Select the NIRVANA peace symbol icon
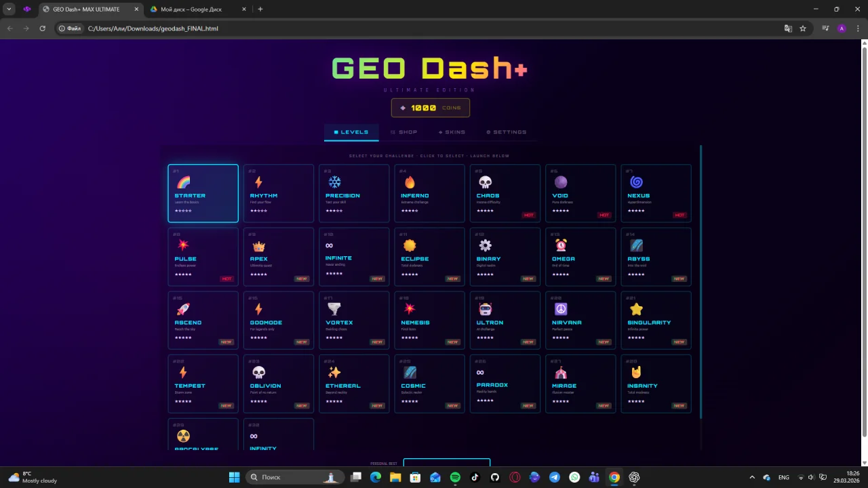868x488 pixels. coord(560,309)
